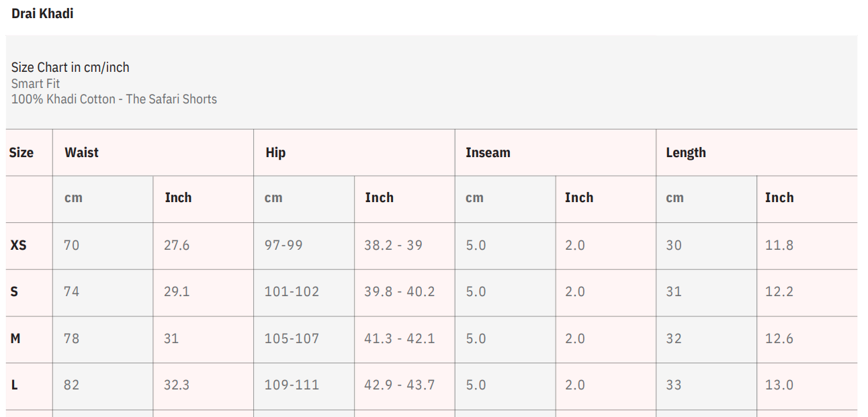Viewport: 868px width, 417px height.
Task: Click the Length column header
Action: 685,152
